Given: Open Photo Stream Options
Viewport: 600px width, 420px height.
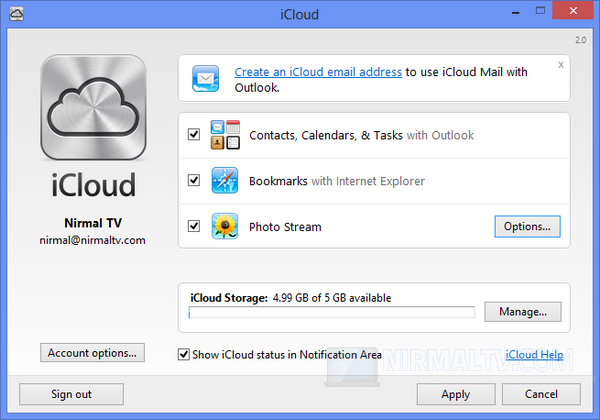Looking at the screenshot, I should (x=527, y=226).
